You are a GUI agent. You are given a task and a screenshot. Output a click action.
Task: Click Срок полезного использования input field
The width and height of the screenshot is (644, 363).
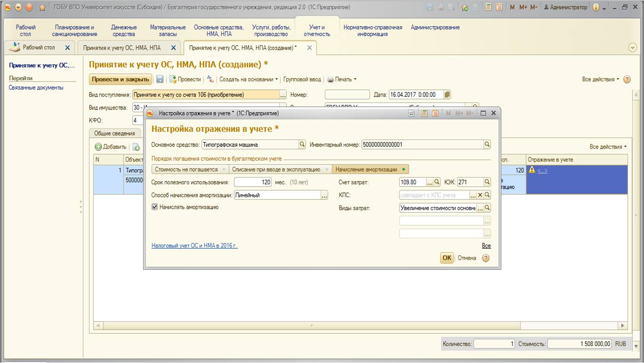(252, 182)
